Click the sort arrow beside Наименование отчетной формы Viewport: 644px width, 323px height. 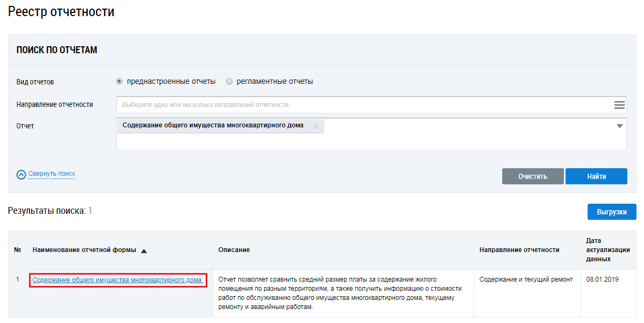[x=144, y=250]
